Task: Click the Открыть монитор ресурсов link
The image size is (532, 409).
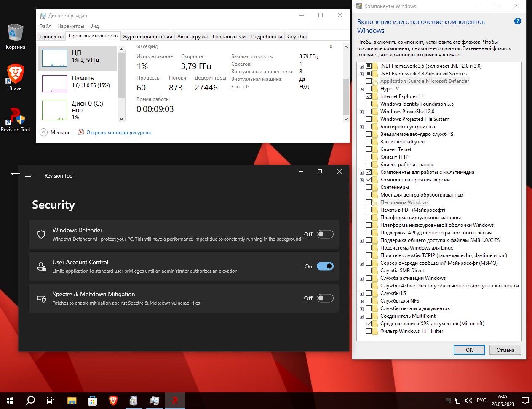Action: pyautogui.click(x=118, y=133)
